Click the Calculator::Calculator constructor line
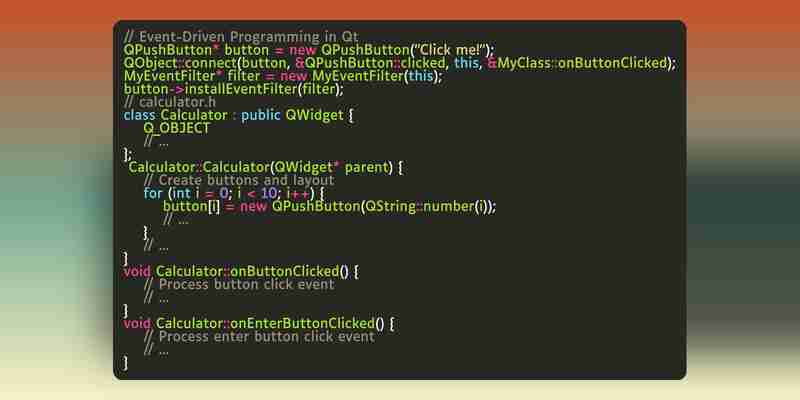The image size is (800, 400). coord(266,167)
